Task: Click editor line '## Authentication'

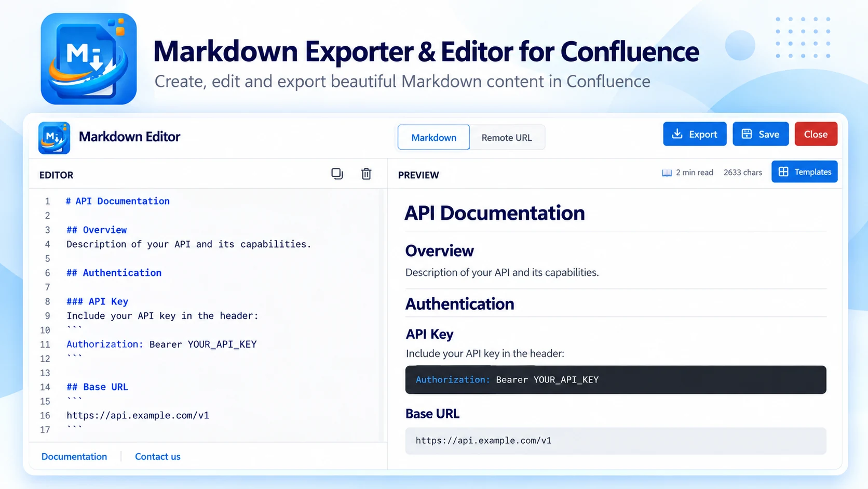Action: (114, 273)
